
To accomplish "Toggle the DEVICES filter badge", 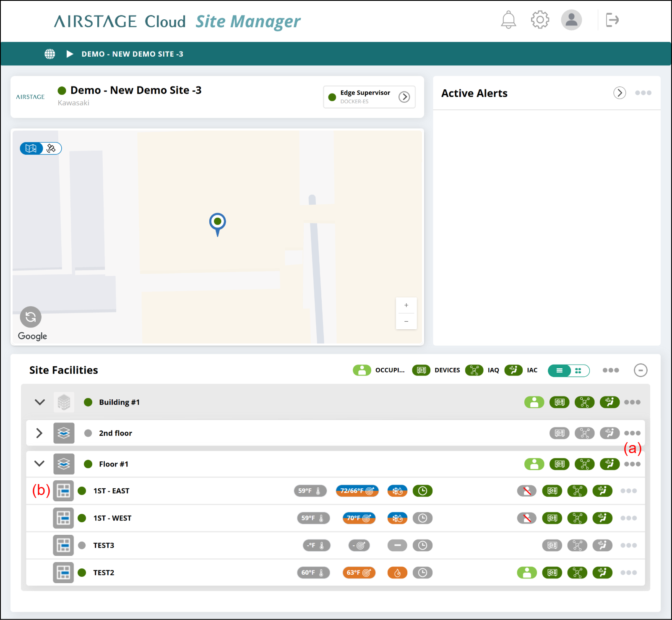I will [421, 370].
